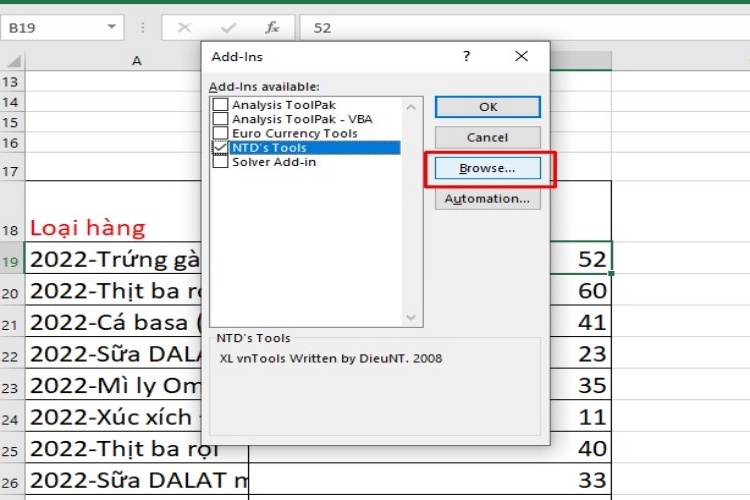Uncheck the NTD's Tools checkbox
The width and height of the screenshot is (750, 500).
[x=221, y=147]
